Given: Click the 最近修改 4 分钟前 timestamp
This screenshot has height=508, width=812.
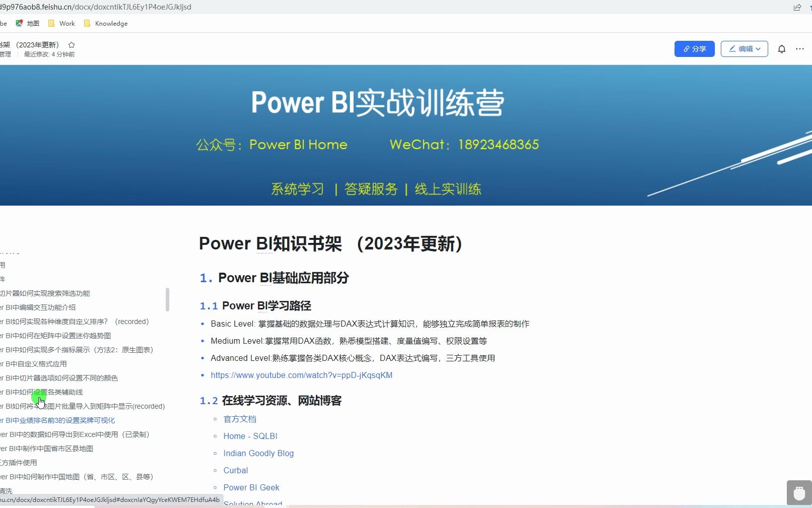Looking at the screenshot, I should 49,54.
